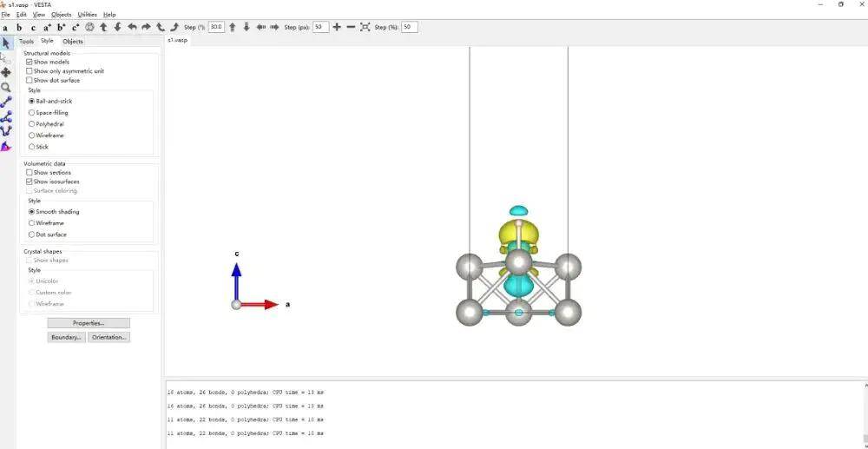Screen dimensions: 868x449
Task: Activate the Dihedral angle measurement tool
Action: (6, 131)
